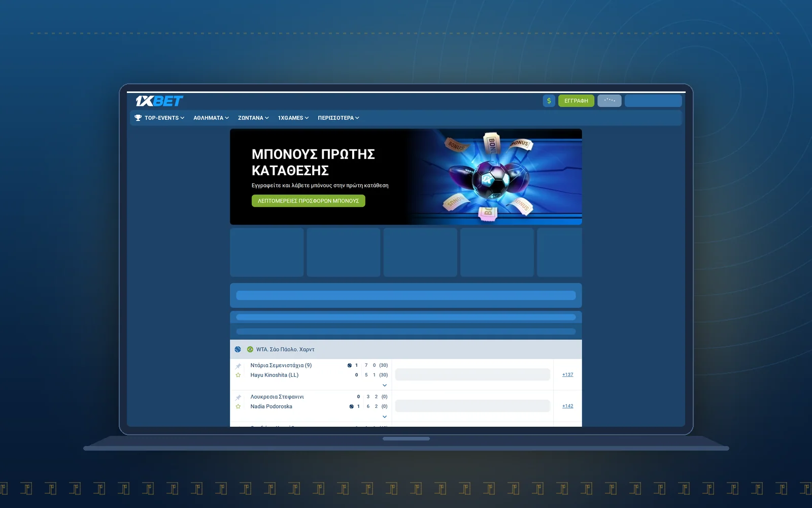Open the ΑΘΛΗΜΑΤΑ menu
The image size is (812, 508).
pos(211,118)
